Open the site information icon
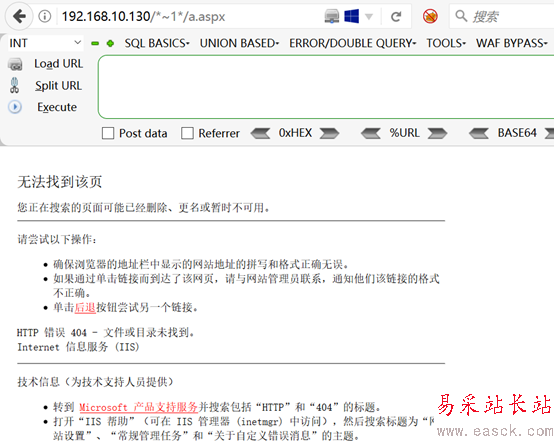 tap(45, 16)
